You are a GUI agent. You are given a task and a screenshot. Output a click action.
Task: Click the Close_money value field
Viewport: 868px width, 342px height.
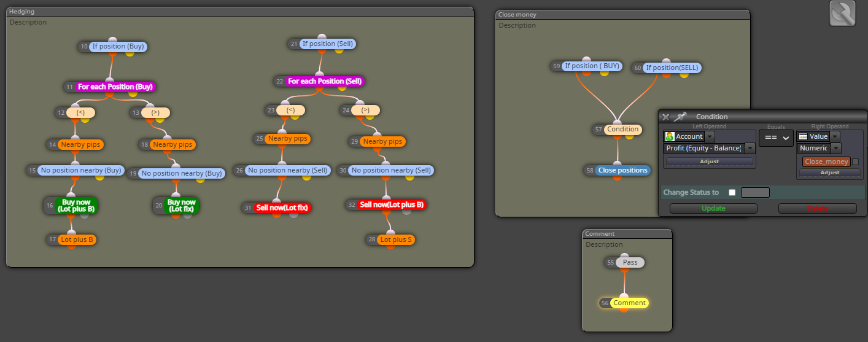(x=826, y=162)
